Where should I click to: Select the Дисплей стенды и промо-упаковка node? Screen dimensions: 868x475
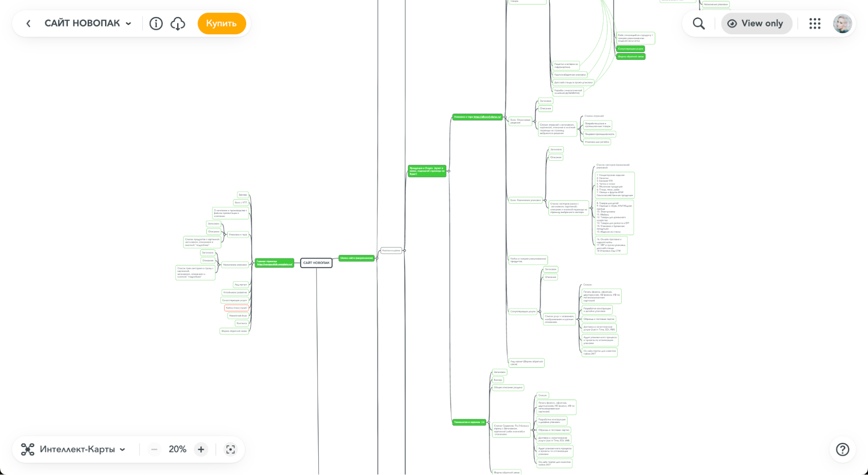573,83
